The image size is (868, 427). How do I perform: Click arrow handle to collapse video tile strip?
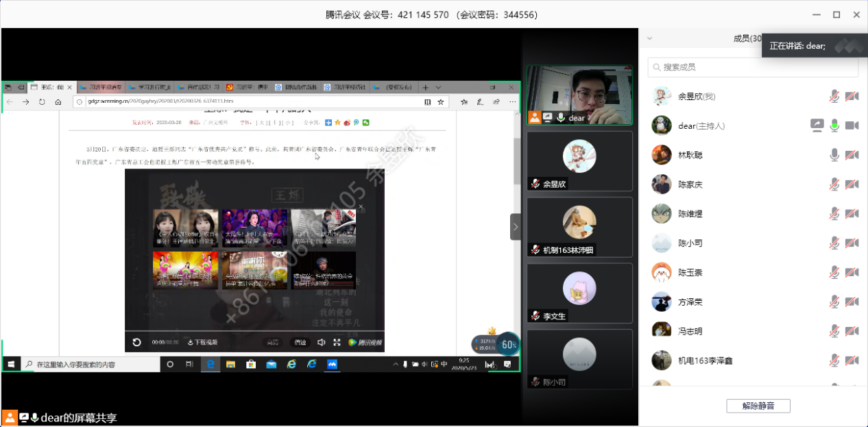pyautogui.click(x=516, y=227)
